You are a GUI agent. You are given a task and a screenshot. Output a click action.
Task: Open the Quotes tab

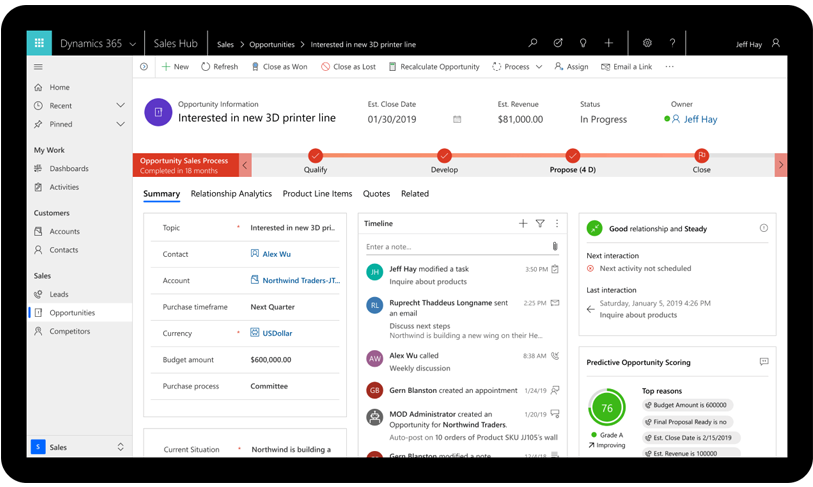click(376, 193)
